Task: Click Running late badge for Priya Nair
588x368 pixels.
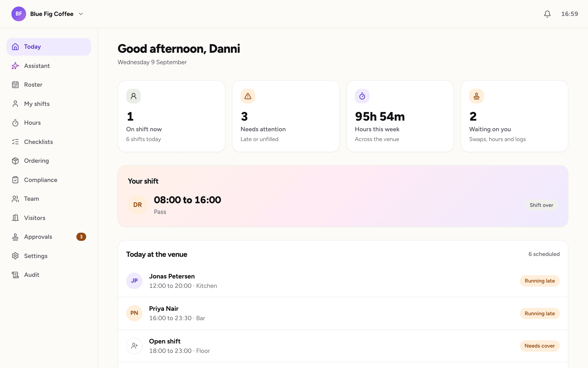Action: tap(540, 313)
